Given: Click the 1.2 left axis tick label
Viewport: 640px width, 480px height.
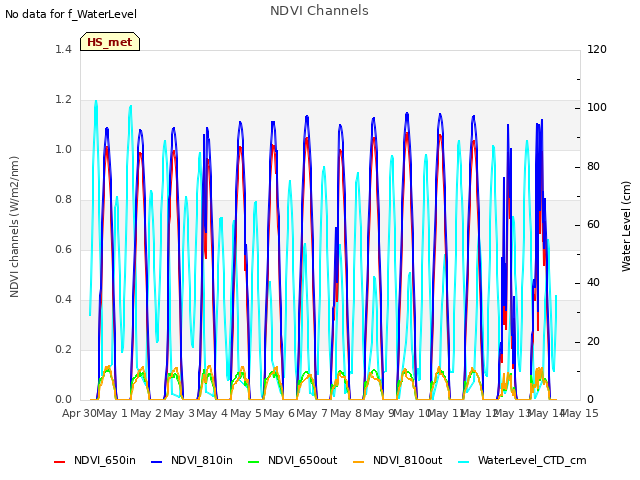Looking at the screenshot, I should [x=63, y=100].
